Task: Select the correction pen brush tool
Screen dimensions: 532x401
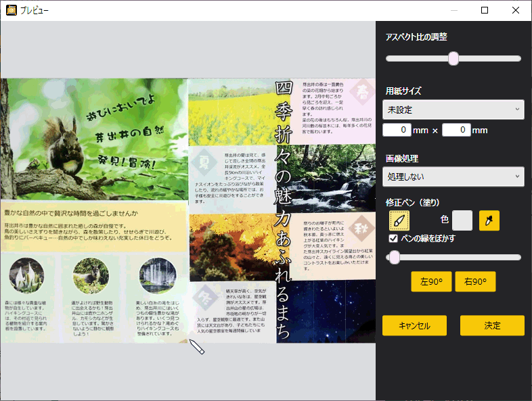Action: click(399, 220)
